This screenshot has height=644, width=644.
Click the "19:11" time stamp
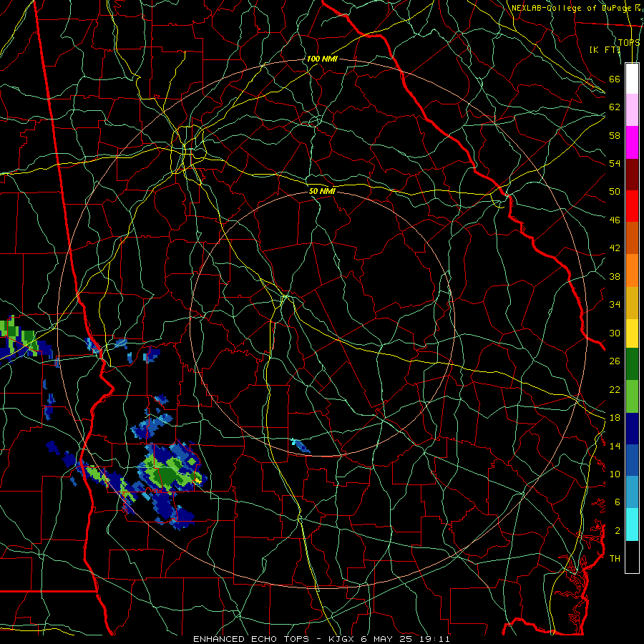click(434, 639)
